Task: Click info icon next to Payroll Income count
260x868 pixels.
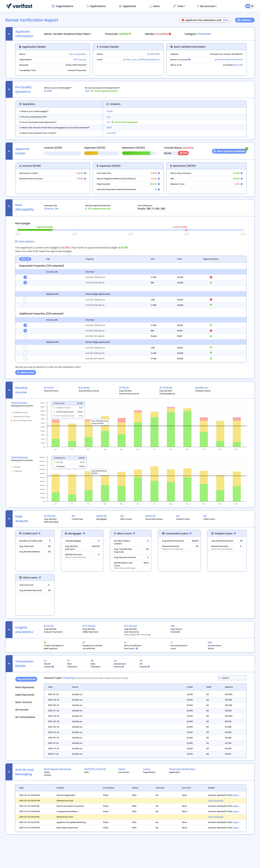Action: click(x=53, y=667)
